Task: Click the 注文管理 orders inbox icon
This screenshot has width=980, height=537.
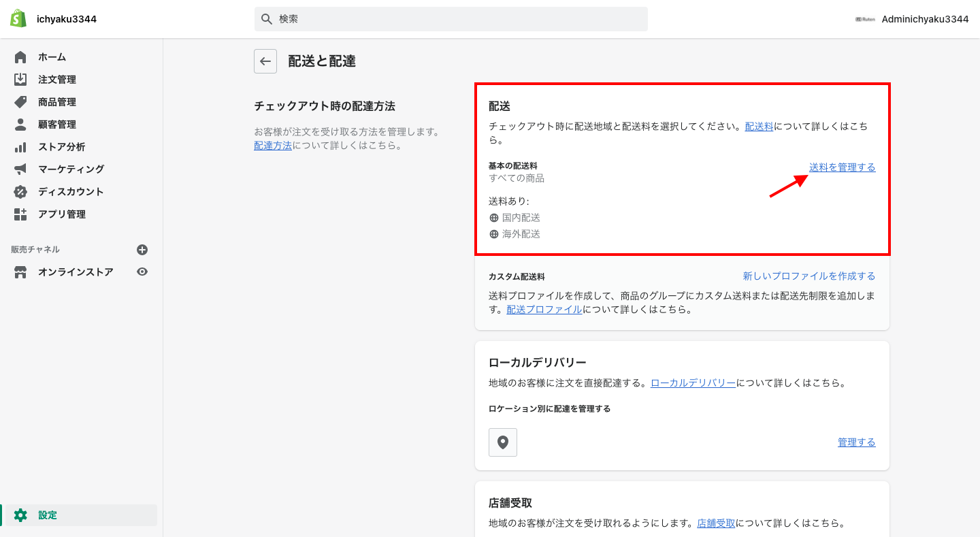Action: point(20,80)
